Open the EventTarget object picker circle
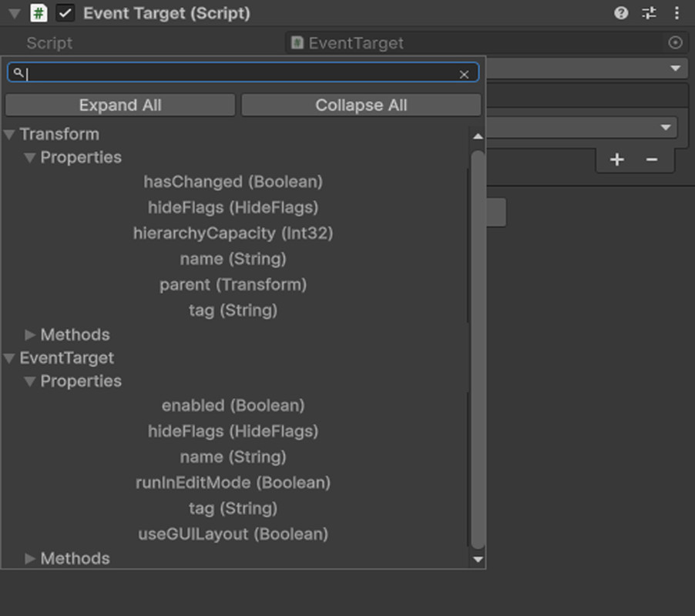Image resolution: width=695 pixels, height=616 pixels. (x=676, y=43)
